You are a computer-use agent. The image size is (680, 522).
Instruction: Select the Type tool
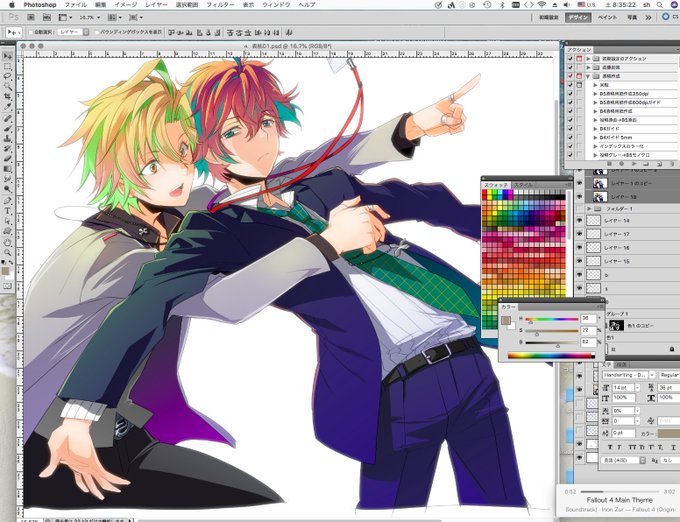(x=8, y=211)
